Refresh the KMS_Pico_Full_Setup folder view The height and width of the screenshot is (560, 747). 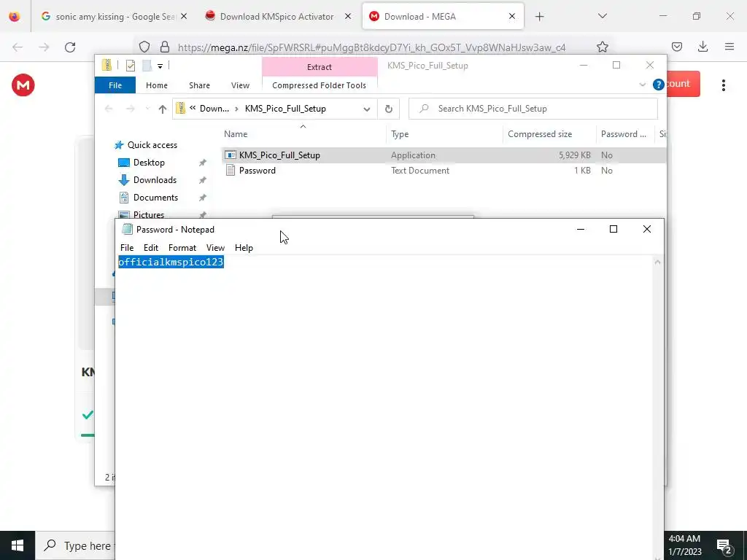pos(389,109)
